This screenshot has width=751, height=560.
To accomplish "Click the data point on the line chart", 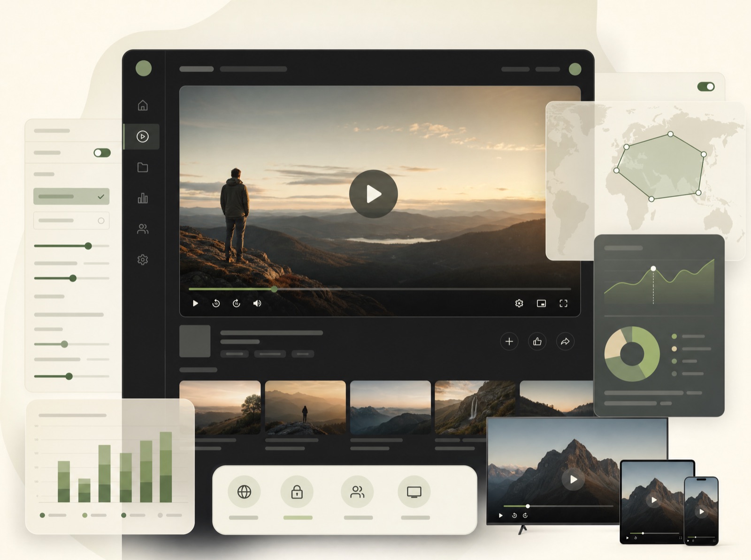I will pyautogui.click(x=653, y=268).
